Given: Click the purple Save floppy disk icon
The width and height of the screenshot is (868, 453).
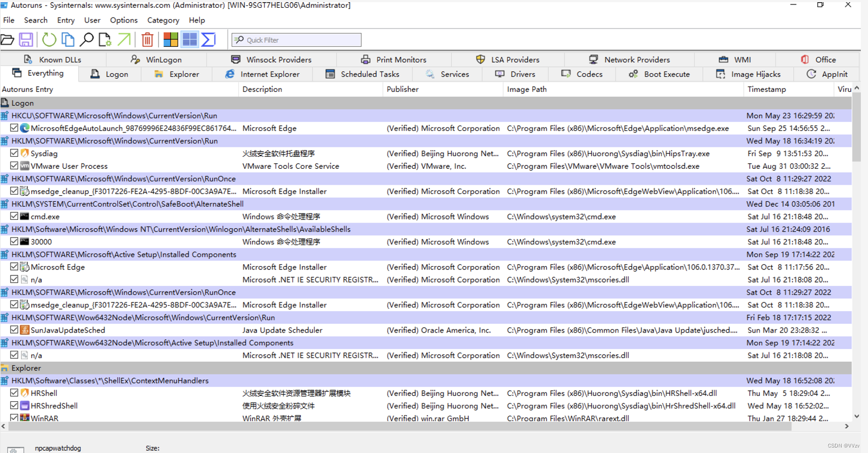Looking at the screenshot, I should pos(26,40).
